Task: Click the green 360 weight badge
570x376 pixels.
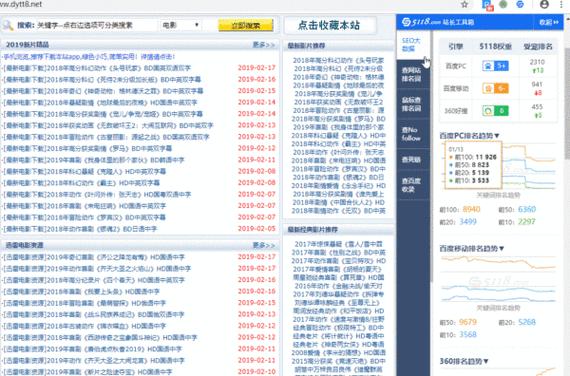Action: pos(495,111)
